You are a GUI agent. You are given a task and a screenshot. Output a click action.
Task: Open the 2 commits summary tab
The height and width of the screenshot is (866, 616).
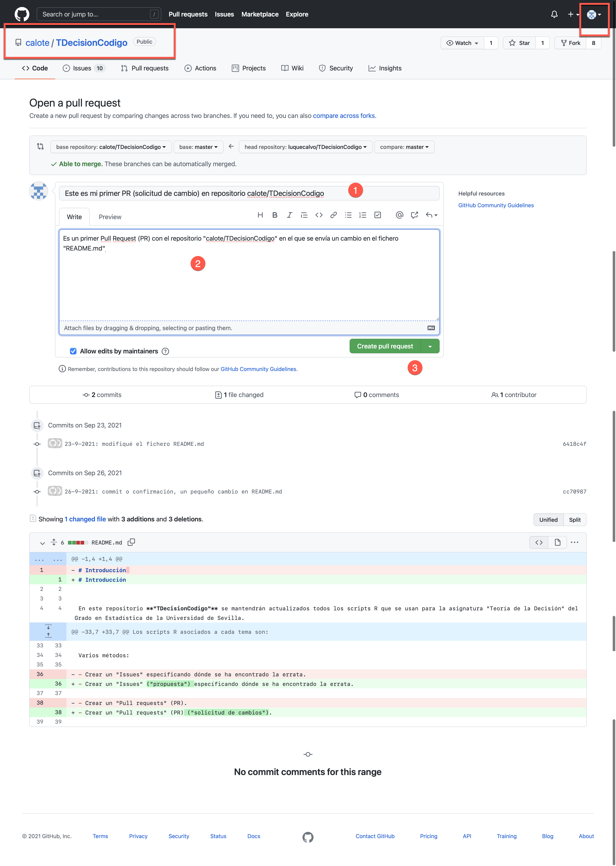[x=102, y=395]
